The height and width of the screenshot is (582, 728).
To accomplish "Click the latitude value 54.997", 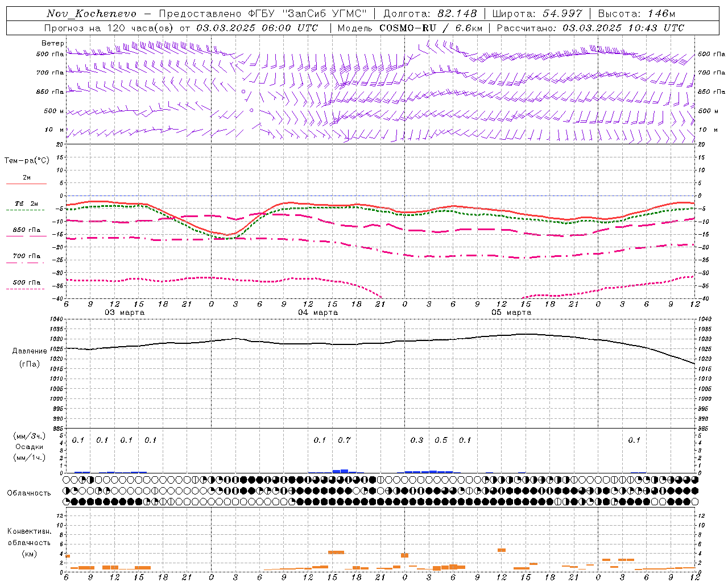I will [562, 14].
